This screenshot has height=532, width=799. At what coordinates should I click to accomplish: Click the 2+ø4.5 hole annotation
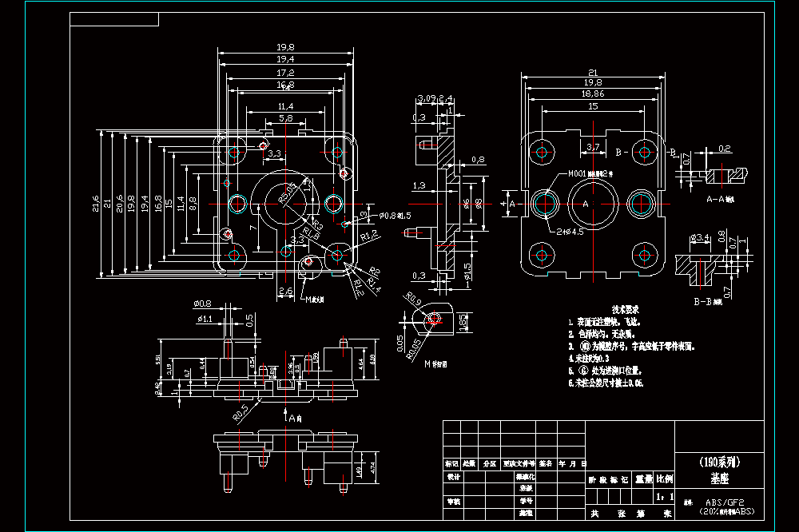coord(570,232)
